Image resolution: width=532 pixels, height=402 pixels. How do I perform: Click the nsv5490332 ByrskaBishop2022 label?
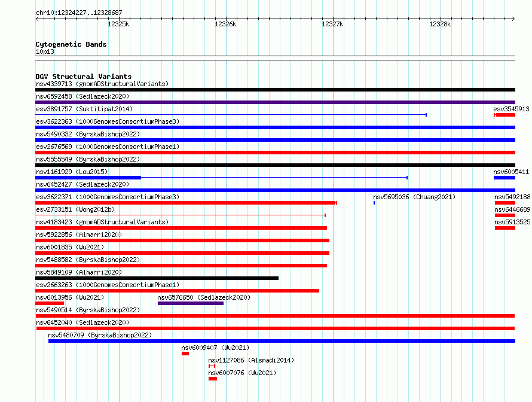click(88, 134)
